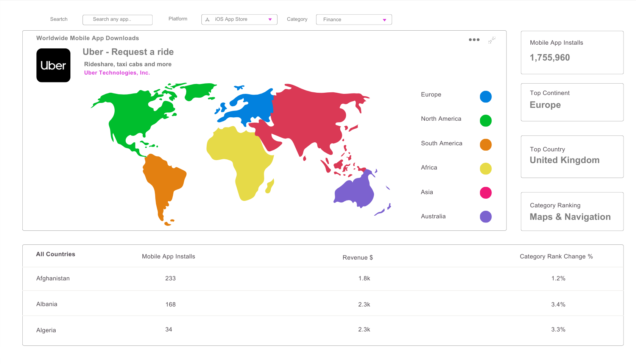This screenshot has width=636, height=364.
Task: Click the United Kingdom top country value
Action: 564,160
